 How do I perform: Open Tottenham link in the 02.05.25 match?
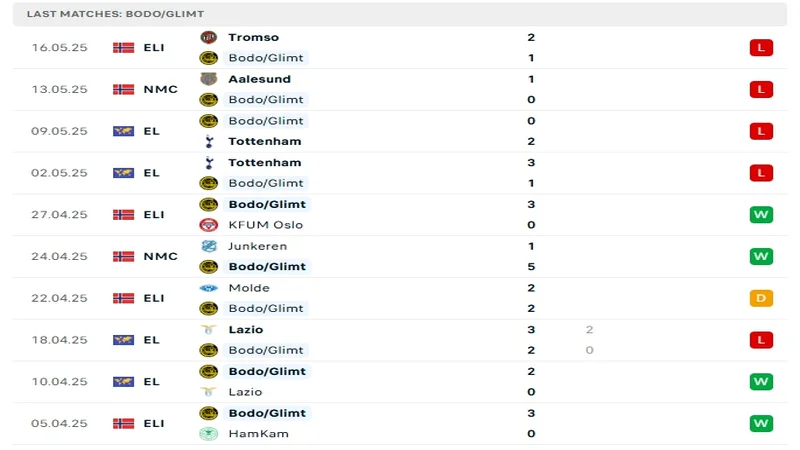point(264,162)
